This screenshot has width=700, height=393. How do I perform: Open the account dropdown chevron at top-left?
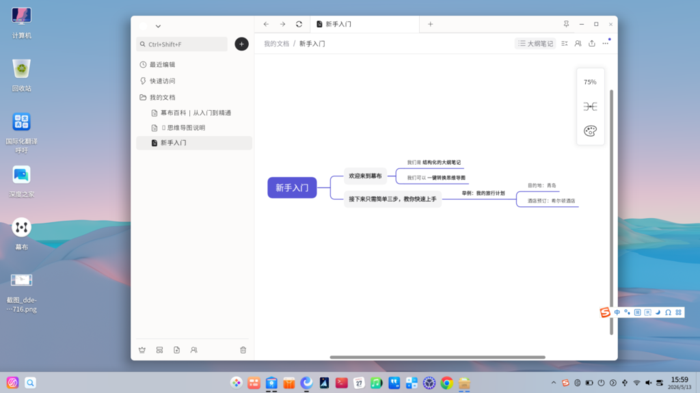point(158,26)
